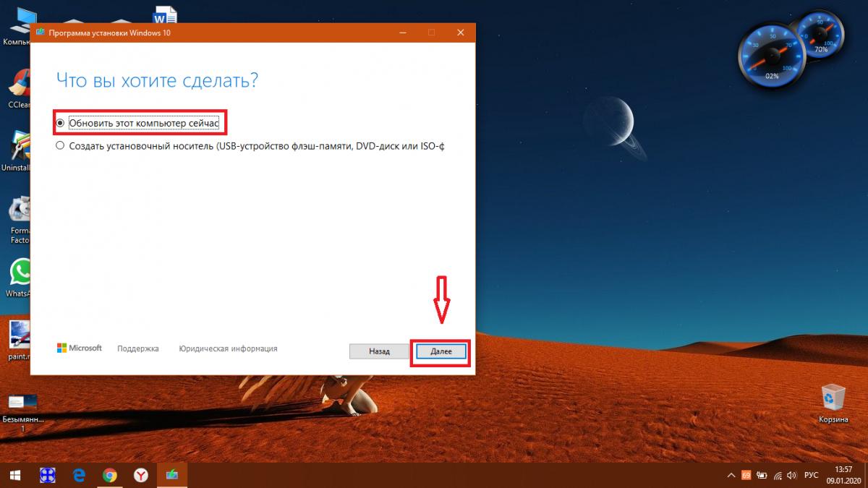Viewport: 868px width, 488px height.
Task: Open the volume control in system tray
Action: [x=793, y=475]
